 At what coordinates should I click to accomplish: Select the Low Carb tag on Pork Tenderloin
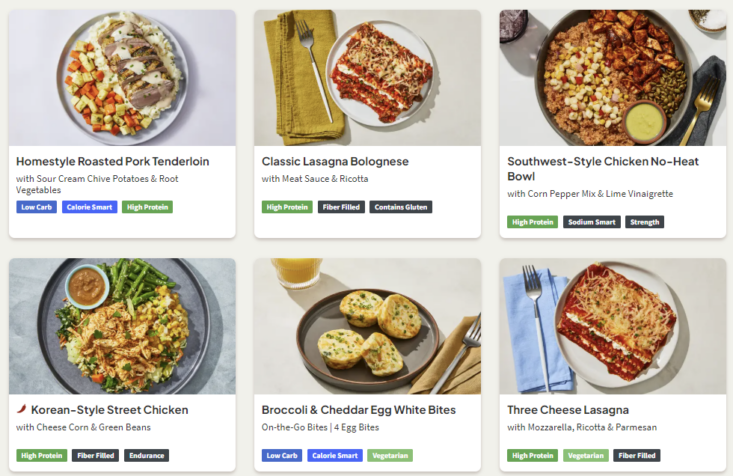tap(36, 207)
